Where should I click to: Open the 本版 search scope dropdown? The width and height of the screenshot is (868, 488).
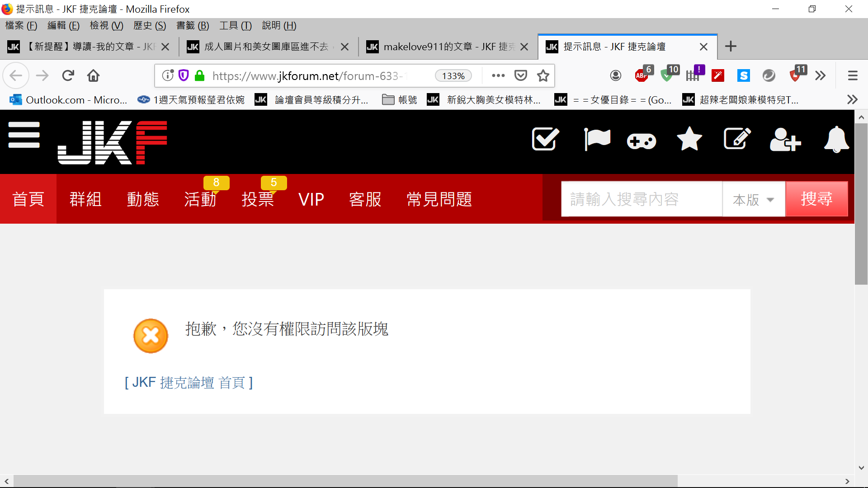point(753,199)
